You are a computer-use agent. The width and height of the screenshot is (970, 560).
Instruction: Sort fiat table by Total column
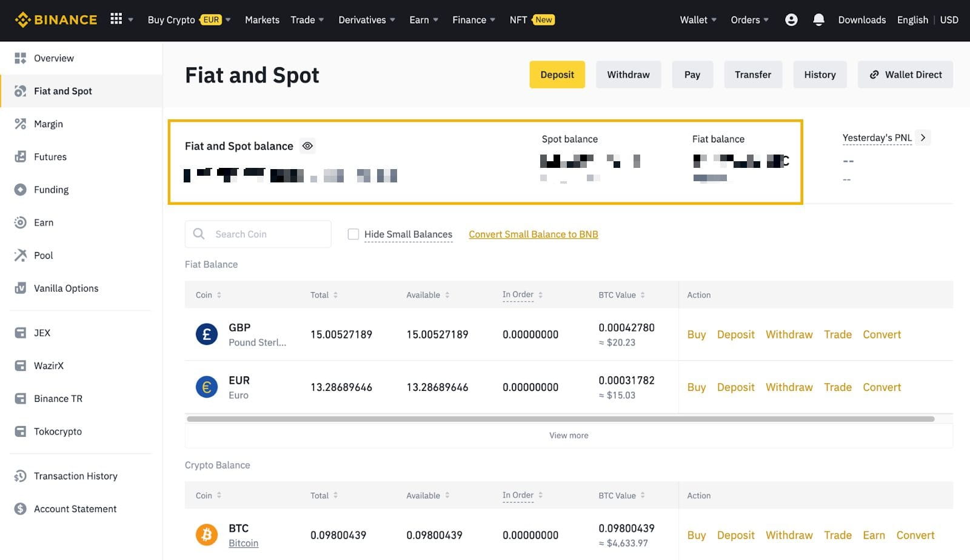324,295
